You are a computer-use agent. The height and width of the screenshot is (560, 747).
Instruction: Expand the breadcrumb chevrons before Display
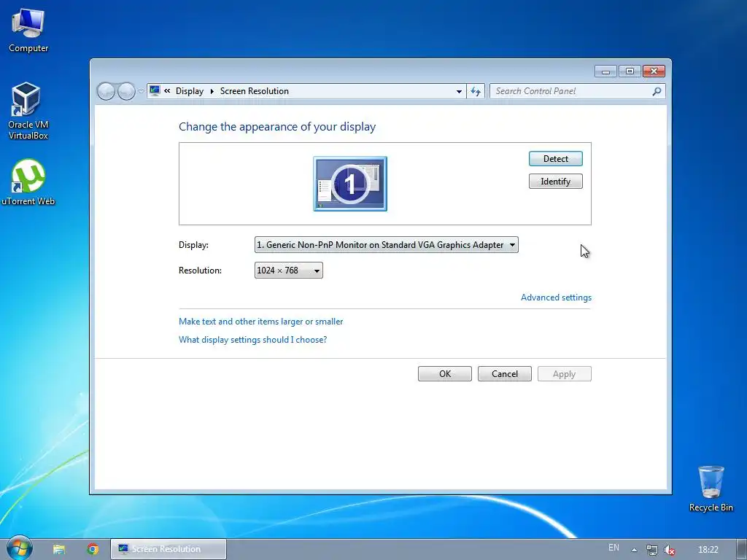click(x=167, y=90)
